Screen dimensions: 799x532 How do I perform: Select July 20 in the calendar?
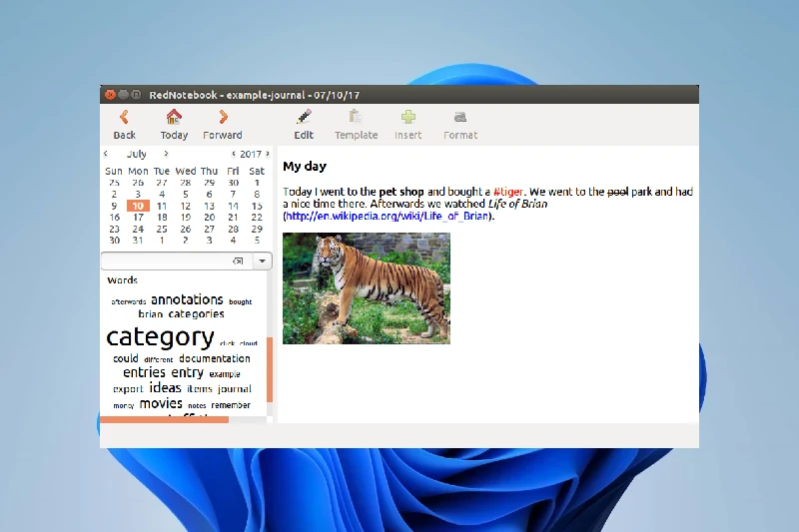209,218
